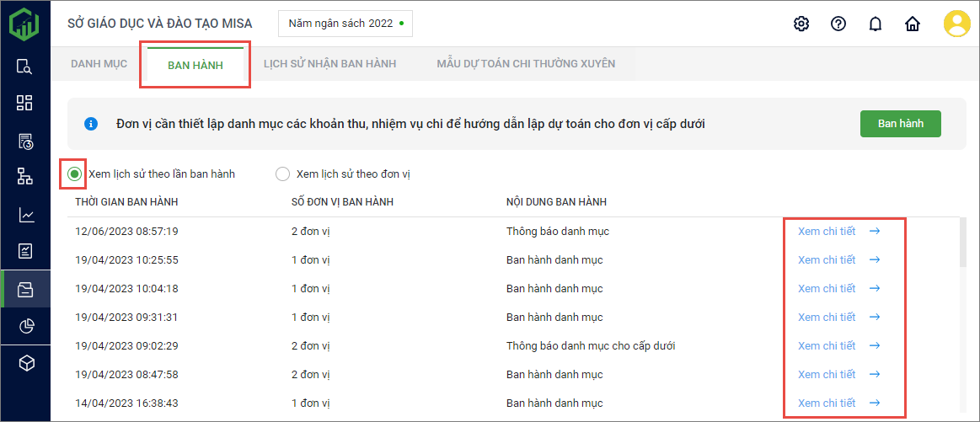
Task: Select "Xem lịch sử theo đơn vị" radio
Action: 282,174
